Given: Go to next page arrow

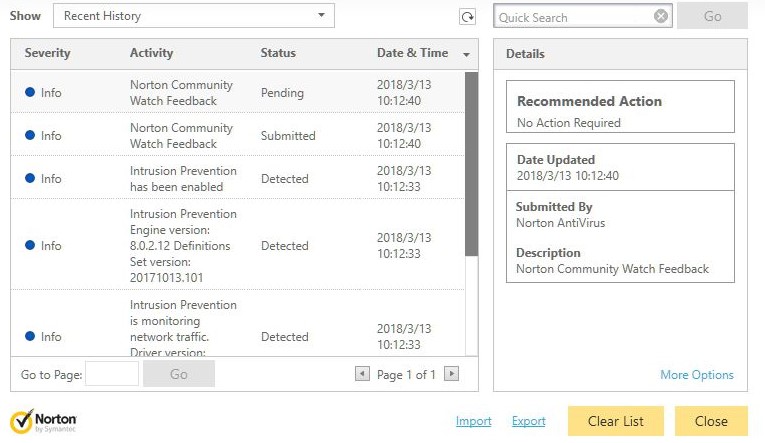Looking at the screenshot, I should pyautogui.click(x=452, y=374).
